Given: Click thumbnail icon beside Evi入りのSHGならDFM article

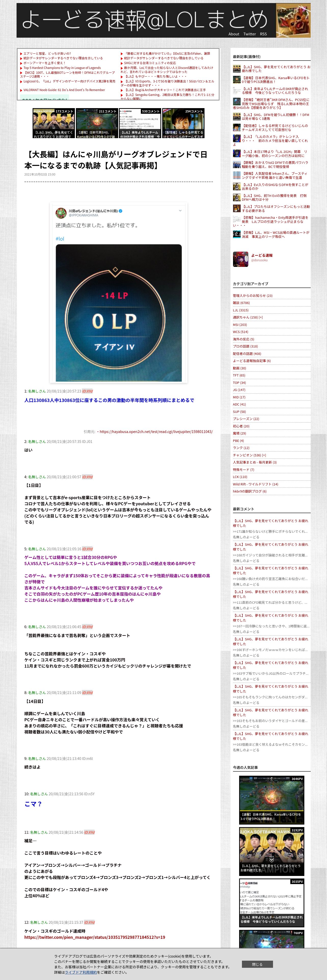Looking at the screenshot, I should coord(236,186).
